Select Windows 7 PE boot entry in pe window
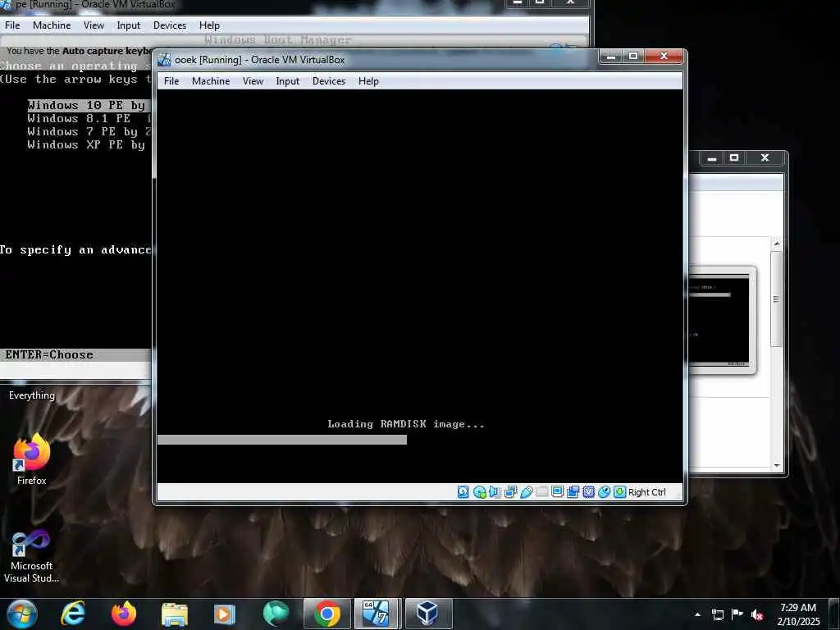Image resolution: width=840 pixels, height=630 pixels. (89, 131)
